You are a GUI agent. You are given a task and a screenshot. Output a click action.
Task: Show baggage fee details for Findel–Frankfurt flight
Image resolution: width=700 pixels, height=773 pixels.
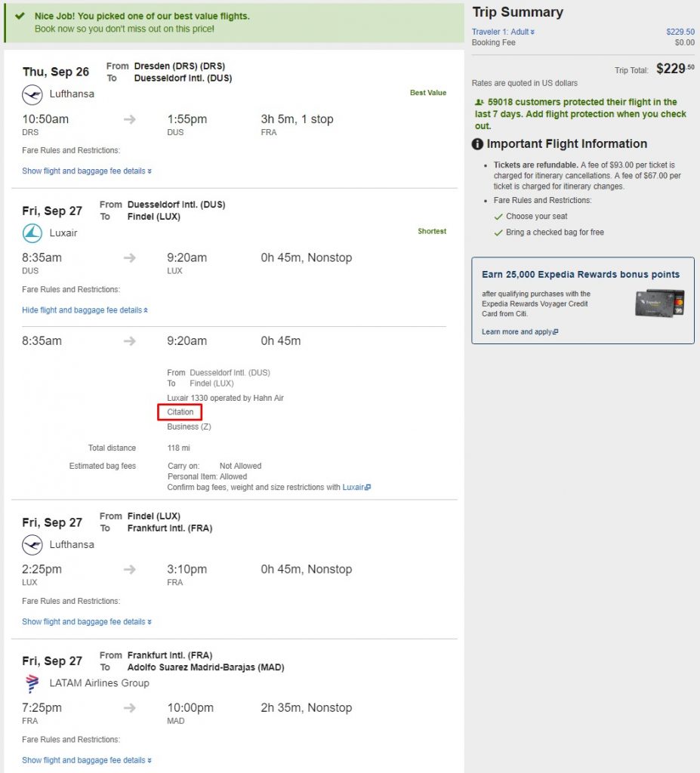87,622
